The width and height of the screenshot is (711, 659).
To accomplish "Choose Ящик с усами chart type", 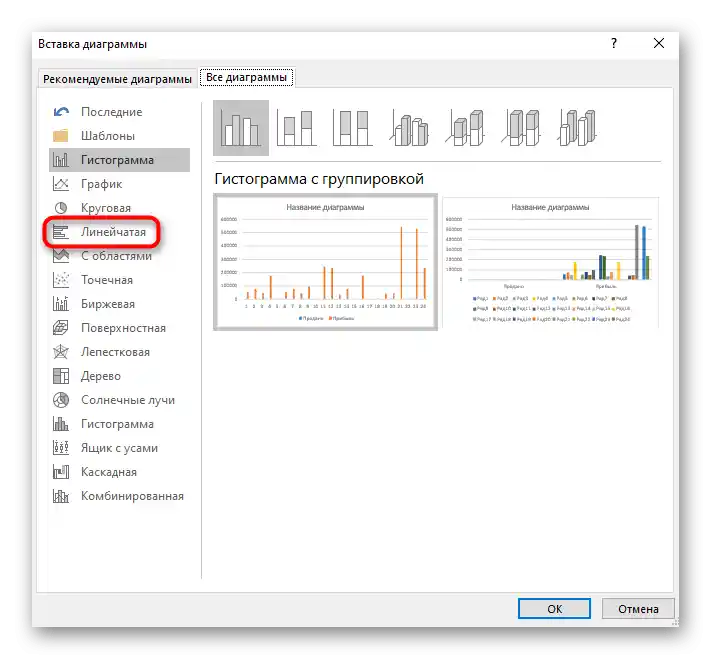I will pyautogui.click(x=119, y=449).
